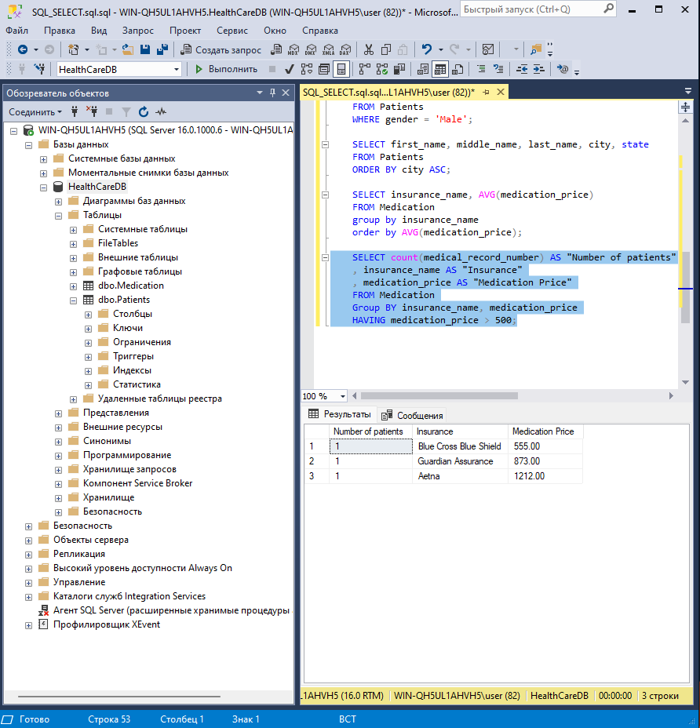This screenshot has height=728, width=700.
Task: Create a new MDX query
Action: 293,49
